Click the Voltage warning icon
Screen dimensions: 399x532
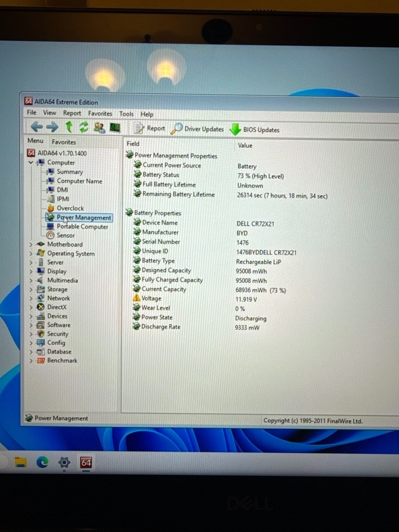[136, 298]
